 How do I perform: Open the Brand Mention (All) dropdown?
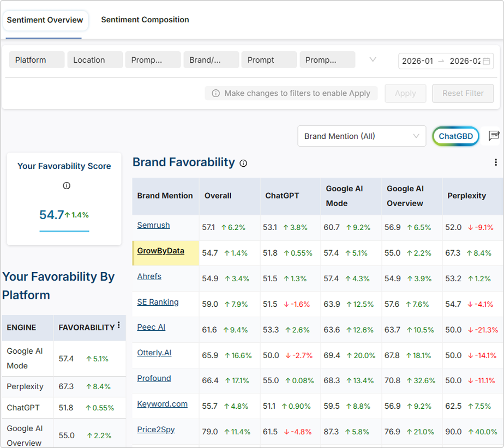[x=361, y=136]
